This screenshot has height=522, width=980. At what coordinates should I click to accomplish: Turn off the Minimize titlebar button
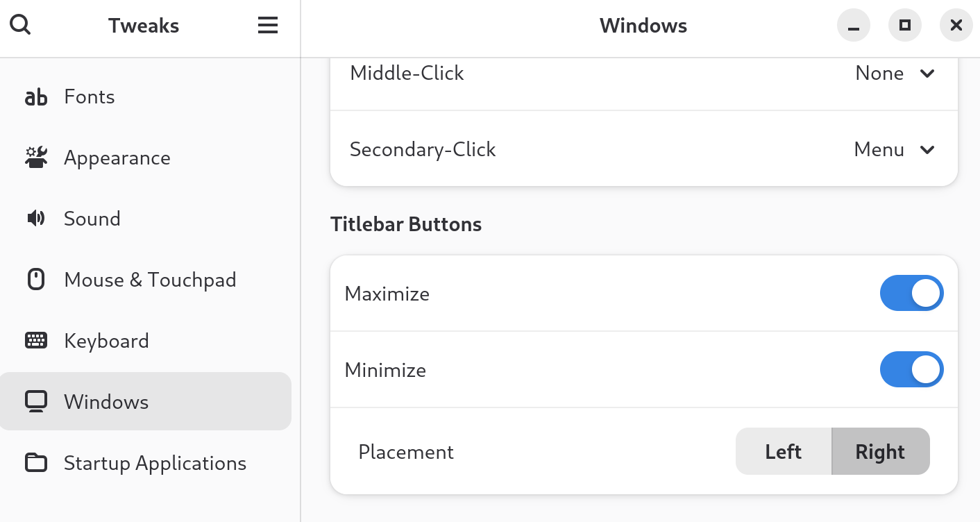tap(911, 369)
